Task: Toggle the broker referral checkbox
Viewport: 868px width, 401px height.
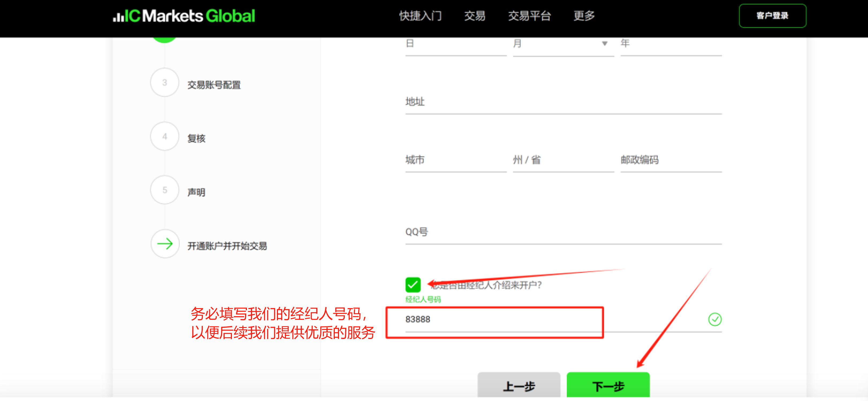Action: tap(413, 285)
